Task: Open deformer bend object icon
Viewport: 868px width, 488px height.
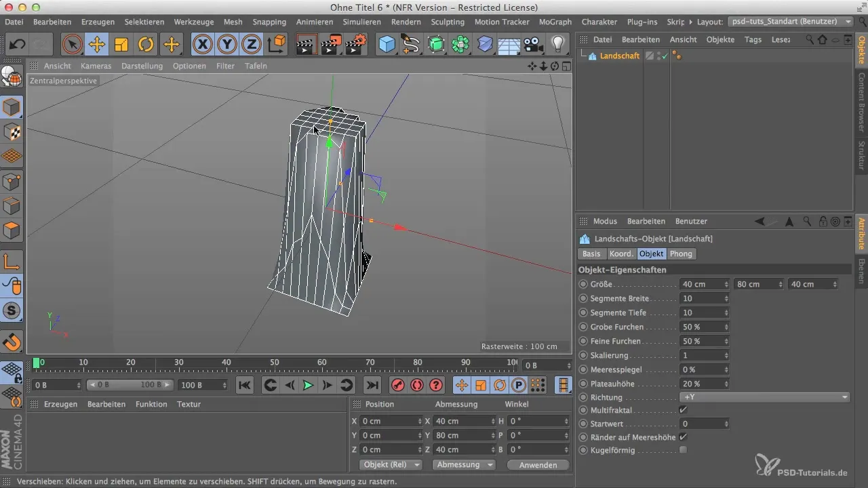Action: (x=486, y=45)
